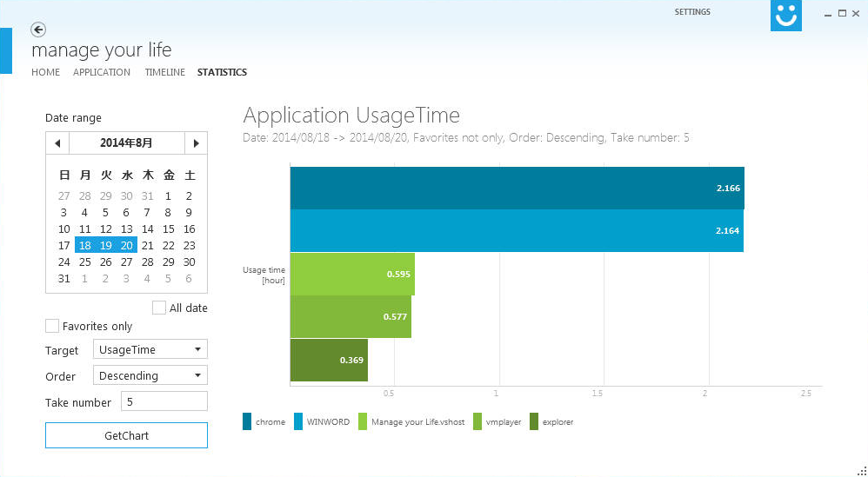This screenshot has height=477, width=868.
Task: Click the chrome legend color square
Action: (248, 422)
